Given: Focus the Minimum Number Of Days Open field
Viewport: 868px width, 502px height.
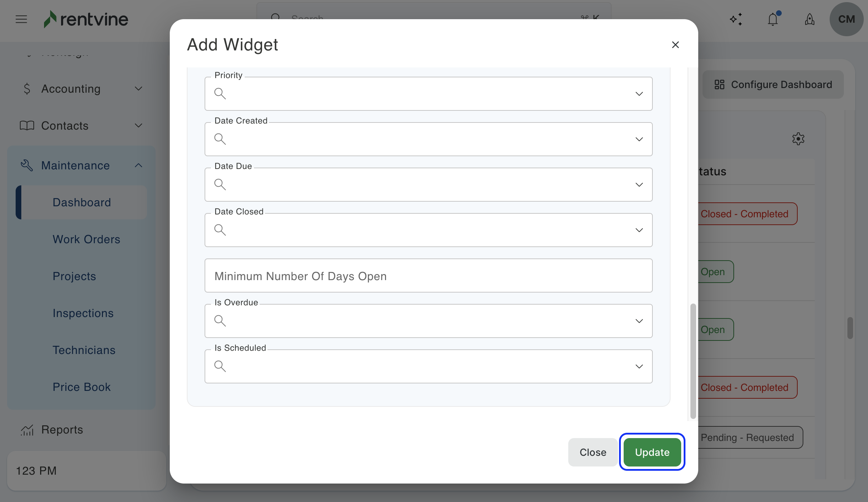Looking at the screenshot, I should click(428, 276).
